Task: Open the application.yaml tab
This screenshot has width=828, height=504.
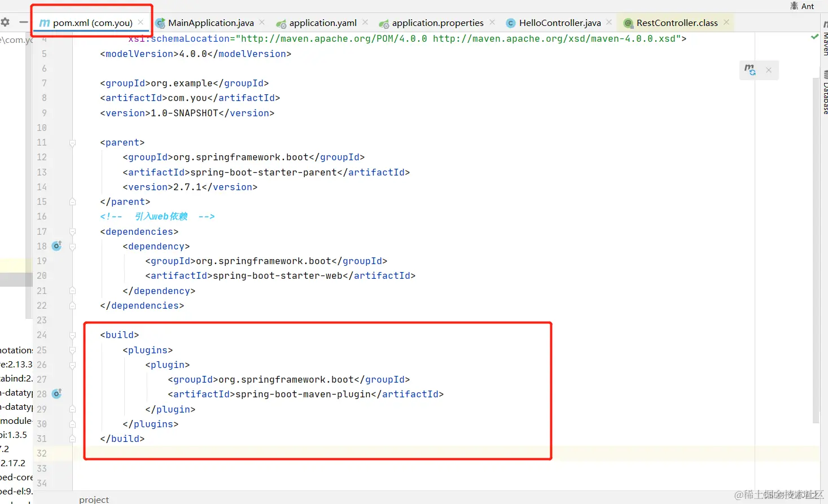Action: 322,23
